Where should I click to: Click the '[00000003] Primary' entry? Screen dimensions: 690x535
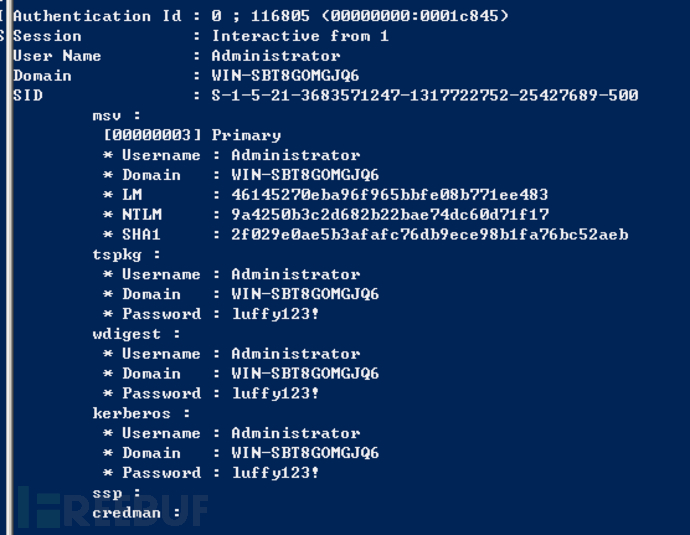[x=192, y=135]
